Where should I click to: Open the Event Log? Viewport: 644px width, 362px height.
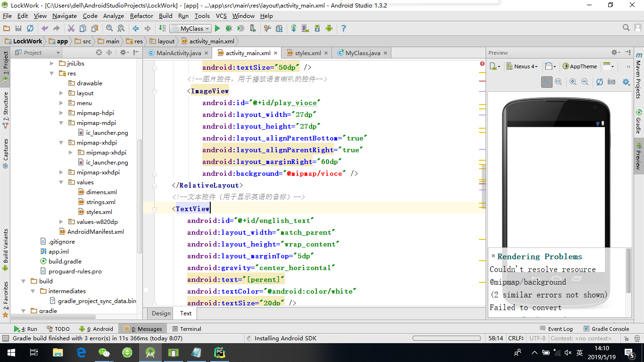556,329
